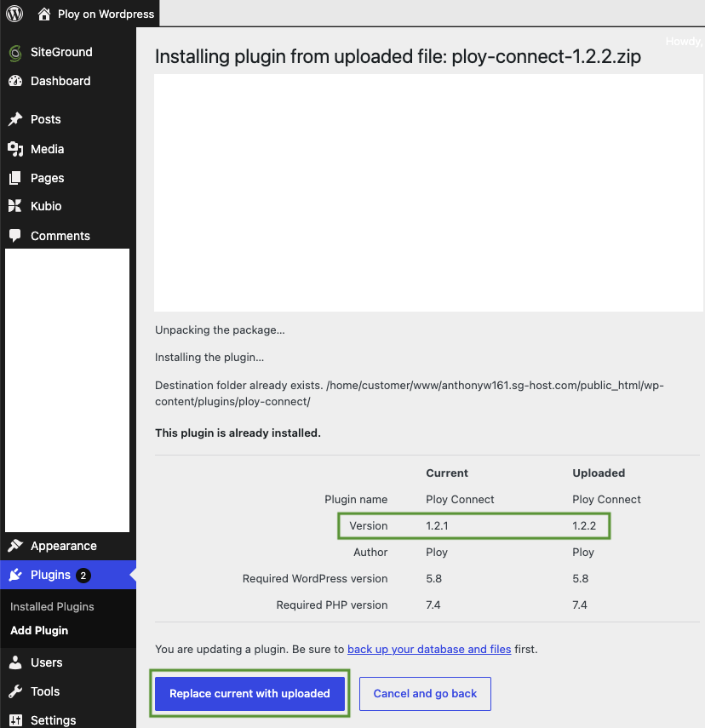The height and width of the screenshot is (728, 705).
Task: Open back up your database and files link
Action: 429,649
